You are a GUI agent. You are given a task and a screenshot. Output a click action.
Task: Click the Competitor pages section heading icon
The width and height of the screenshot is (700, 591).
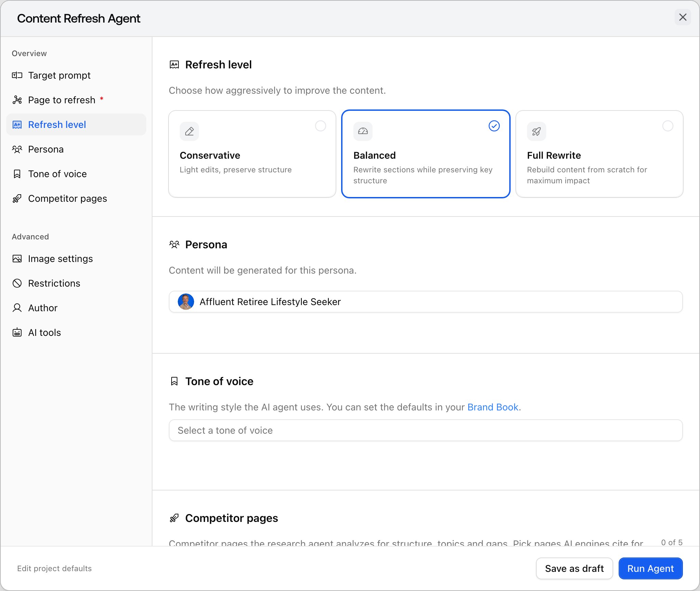tap(174, 518)
